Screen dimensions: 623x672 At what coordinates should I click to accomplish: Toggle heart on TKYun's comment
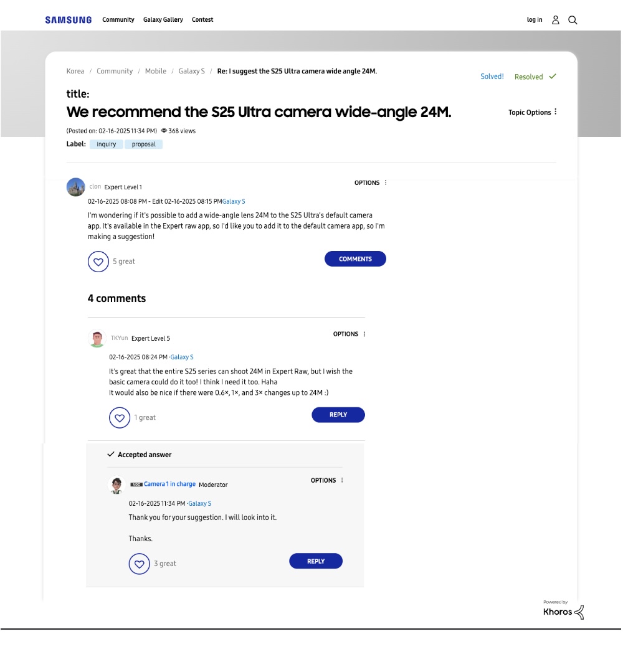tap(120, 418)
